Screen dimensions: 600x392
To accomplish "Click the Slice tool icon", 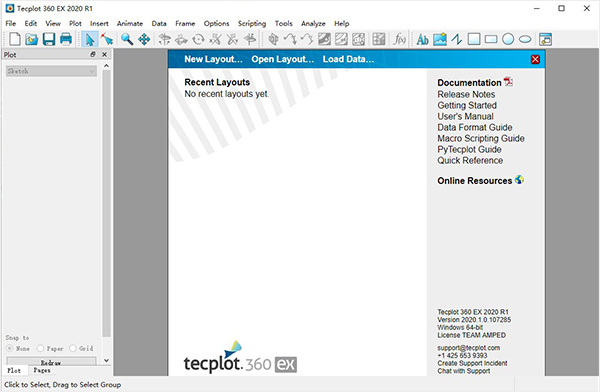I will (273, 39).
